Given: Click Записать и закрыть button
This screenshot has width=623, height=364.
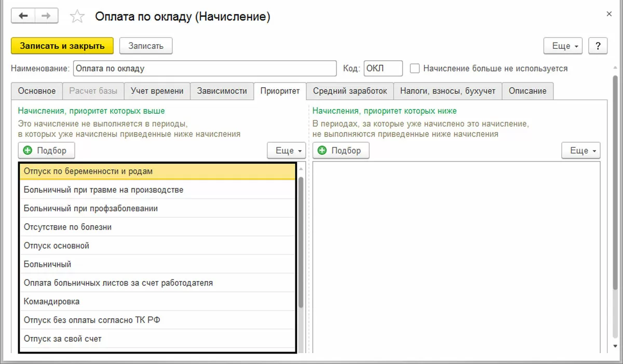Looking at the screenshot, I should pyautogui.click(x=62, y=46).
